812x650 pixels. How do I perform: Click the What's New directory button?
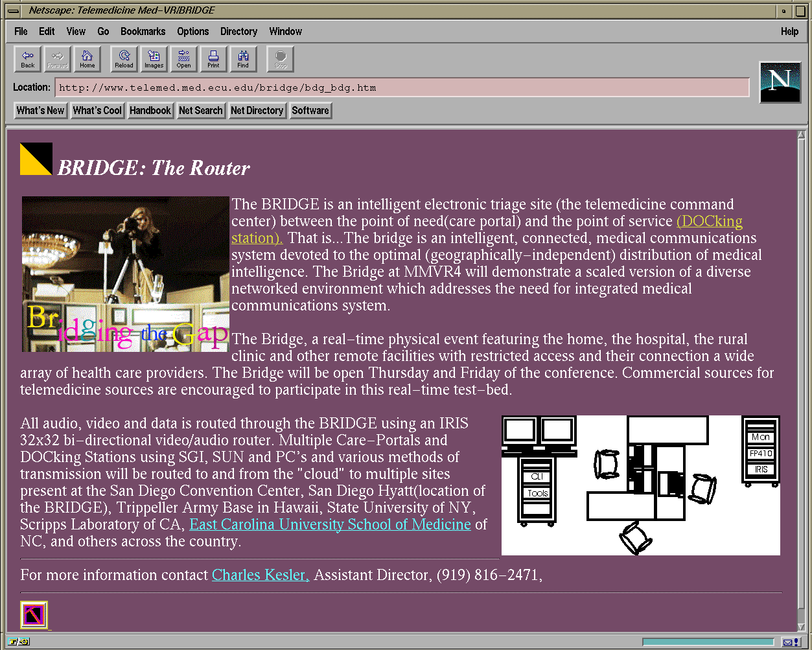click(x=40, y=110)
